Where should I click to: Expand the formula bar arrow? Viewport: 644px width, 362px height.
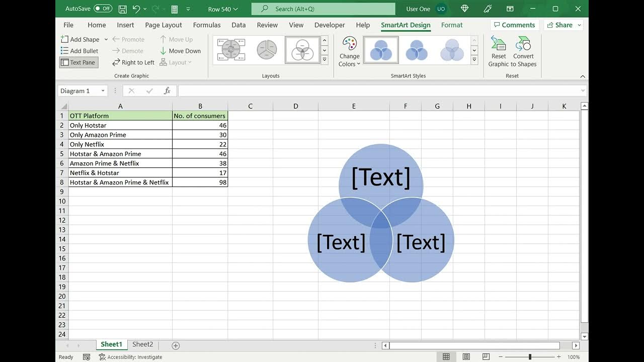click(x=583, y=91)
